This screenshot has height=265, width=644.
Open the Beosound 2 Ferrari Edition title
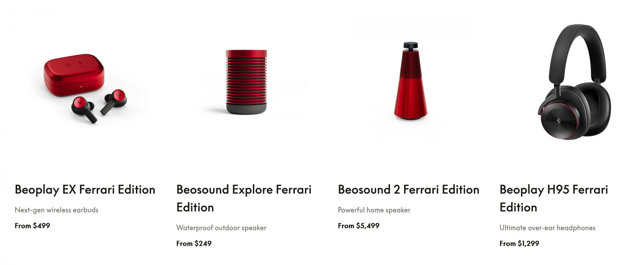(409, 190)
